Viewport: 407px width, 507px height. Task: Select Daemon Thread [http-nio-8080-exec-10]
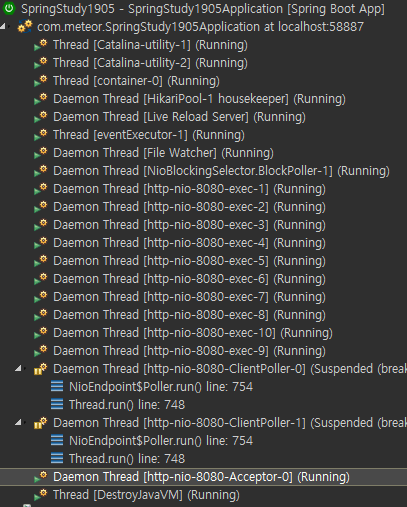[x=193, y=333]
